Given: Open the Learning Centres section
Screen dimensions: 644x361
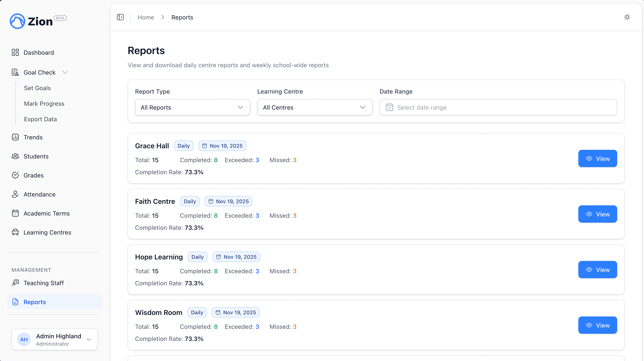Looking at the screenshot, I should coord(48,232).
